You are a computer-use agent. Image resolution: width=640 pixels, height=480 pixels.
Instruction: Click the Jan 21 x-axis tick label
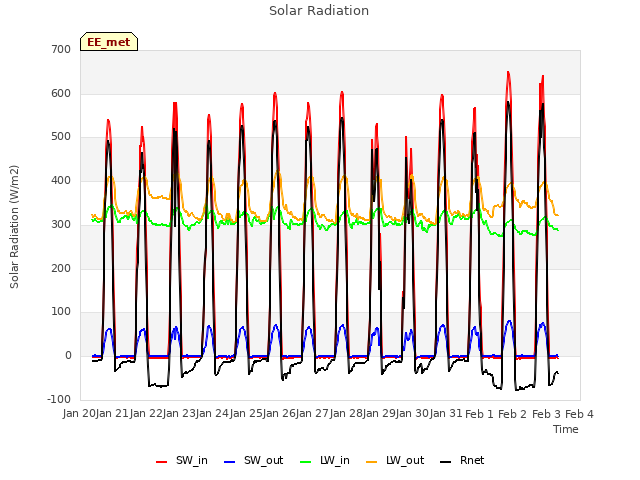point(112,414)
